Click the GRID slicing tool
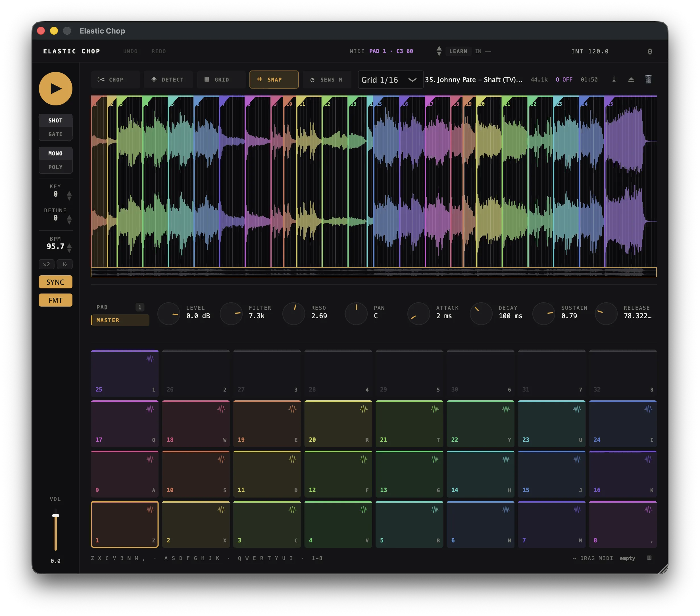The height and width of the screenshot is (616, 700). coord(221,80)
